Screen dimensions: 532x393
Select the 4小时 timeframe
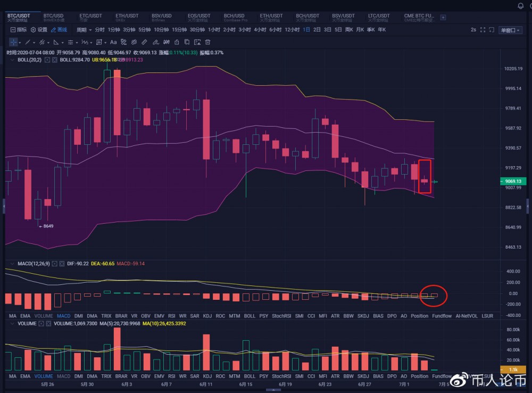click(260, 30)
